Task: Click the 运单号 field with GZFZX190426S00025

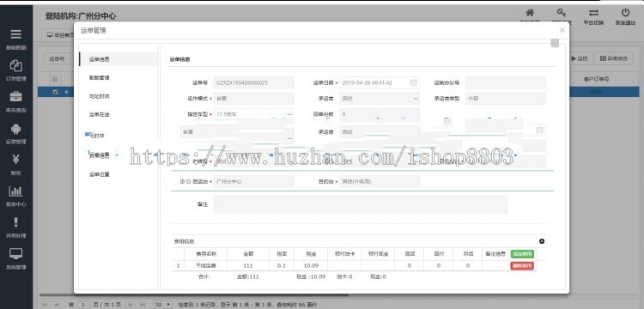Action: 253,83
